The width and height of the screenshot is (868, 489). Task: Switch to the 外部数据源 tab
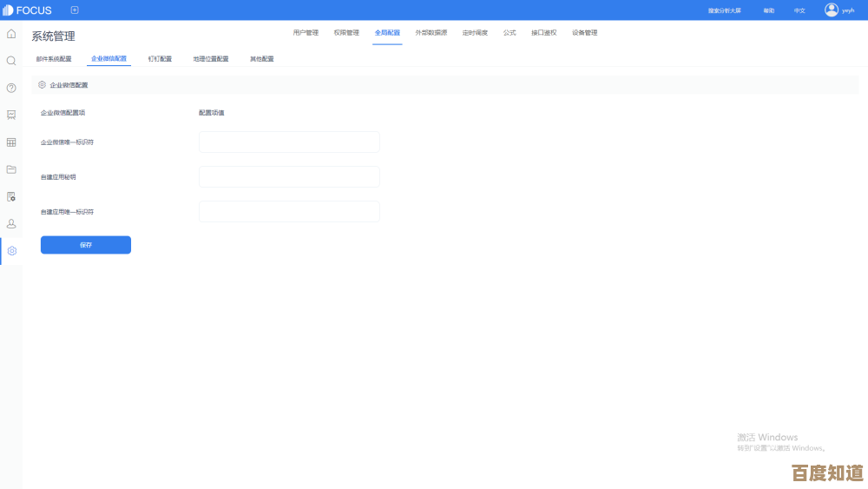431,33
